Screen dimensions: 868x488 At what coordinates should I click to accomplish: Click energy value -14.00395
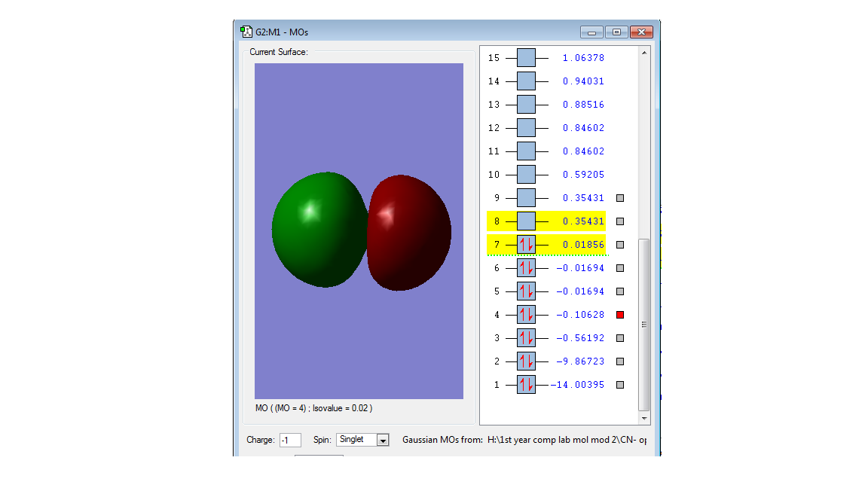(577, 385)
